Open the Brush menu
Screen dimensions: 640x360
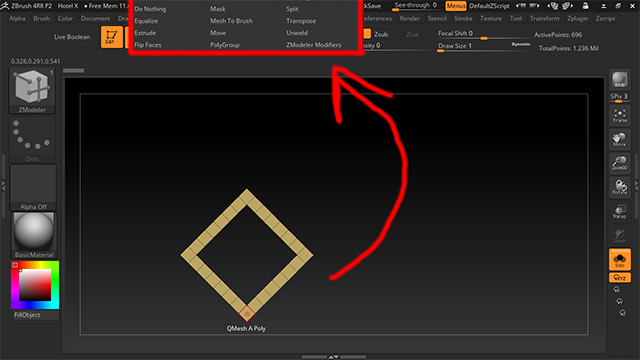(x=42, y=18)
